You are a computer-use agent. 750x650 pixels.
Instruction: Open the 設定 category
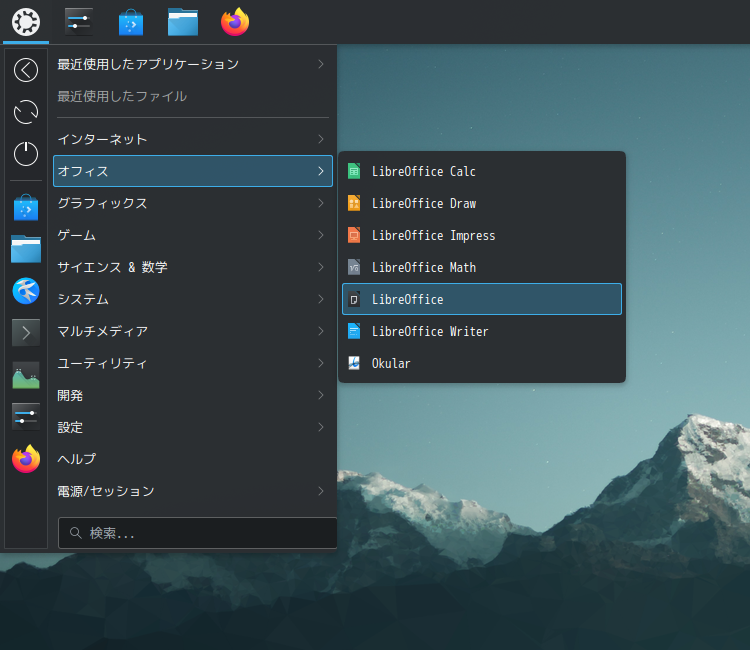point(193,427)
